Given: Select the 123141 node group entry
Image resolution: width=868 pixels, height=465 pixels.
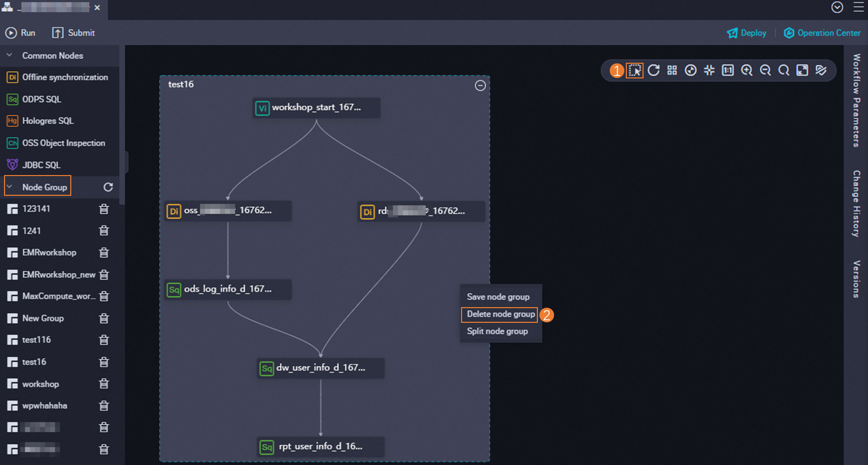Looking at the screenshot, I should 36,209.
